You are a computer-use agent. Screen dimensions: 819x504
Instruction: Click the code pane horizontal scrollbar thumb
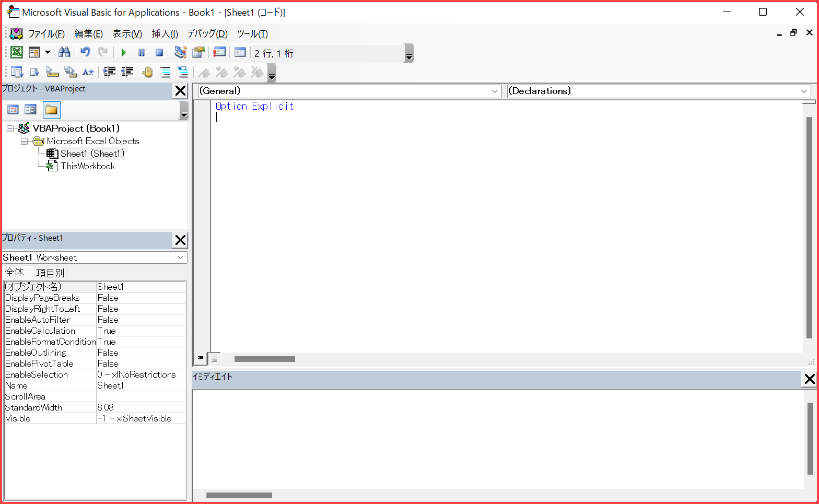click(x=265, y=359)
